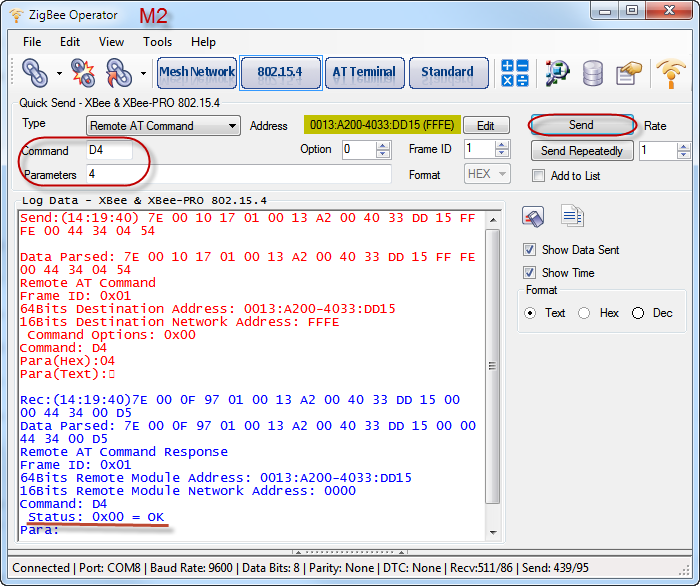Click the "Remote AT Command Response" log line
This screenshot has height=586, width=700.
coord(124,452)
